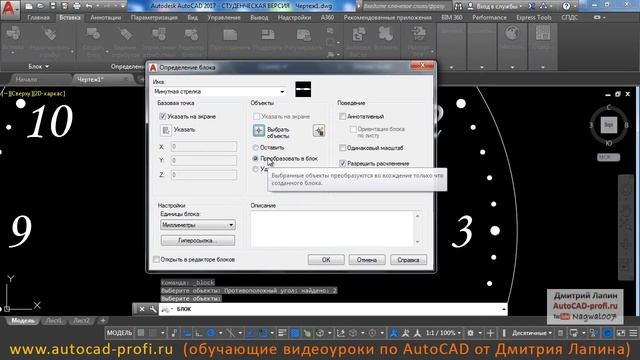The height and width of the screenshot is (360, 640).
Task: Click the ViewCube top face
Action: (609, 124)
